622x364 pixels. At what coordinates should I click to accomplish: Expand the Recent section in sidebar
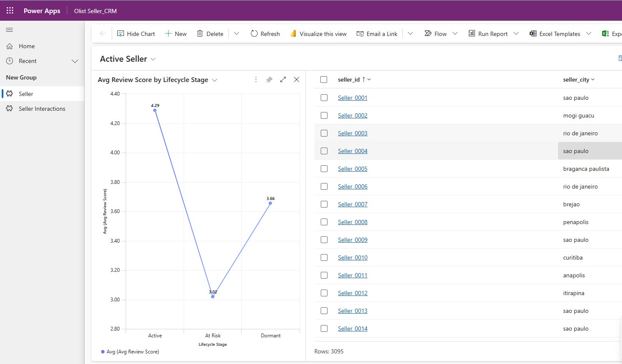(x=75, y=61)
